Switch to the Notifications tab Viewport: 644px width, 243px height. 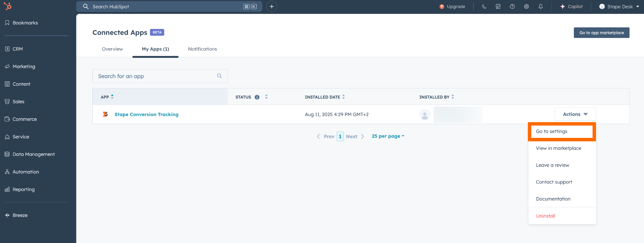pos(203,49)
